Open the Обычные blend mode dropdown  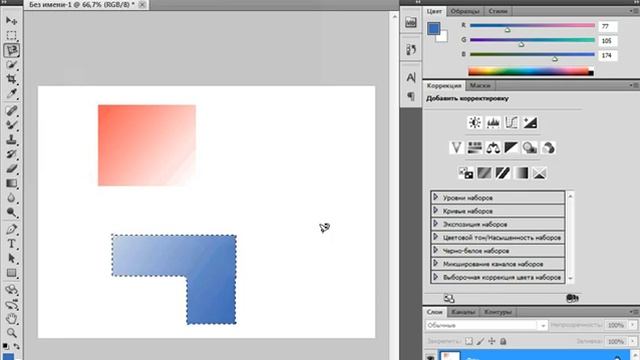[486, 325]
